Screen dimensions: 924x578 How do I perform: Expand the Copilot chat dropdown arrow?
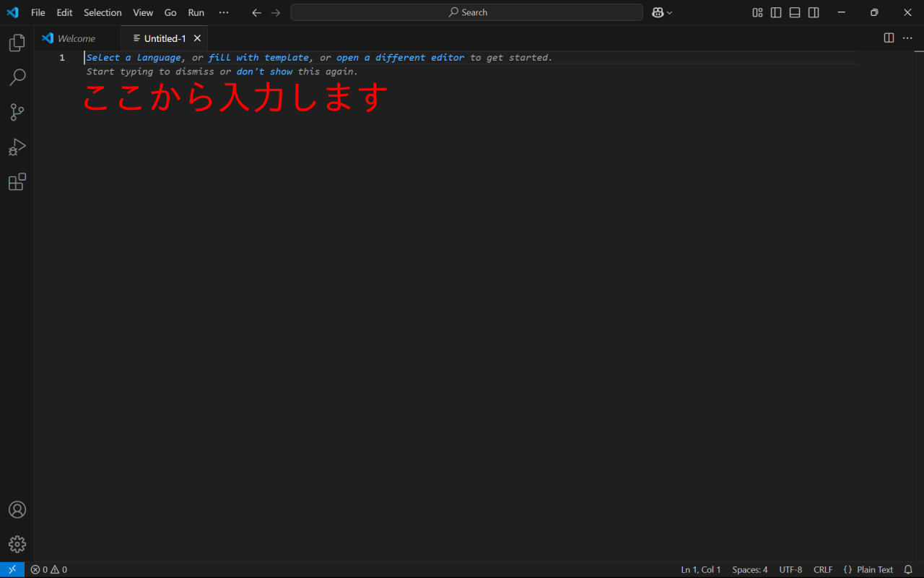click(x=670, y=12)
